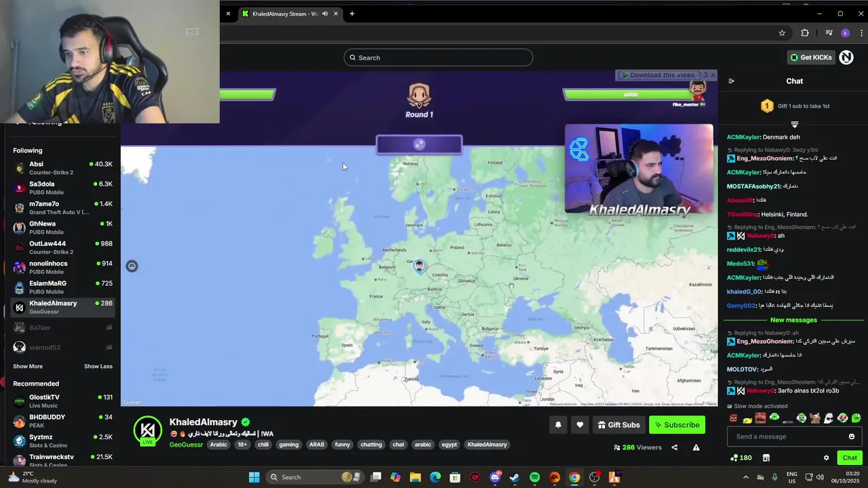Open nonolinhocs channel in sidebar
868x488 pixels.
[62, 267]
